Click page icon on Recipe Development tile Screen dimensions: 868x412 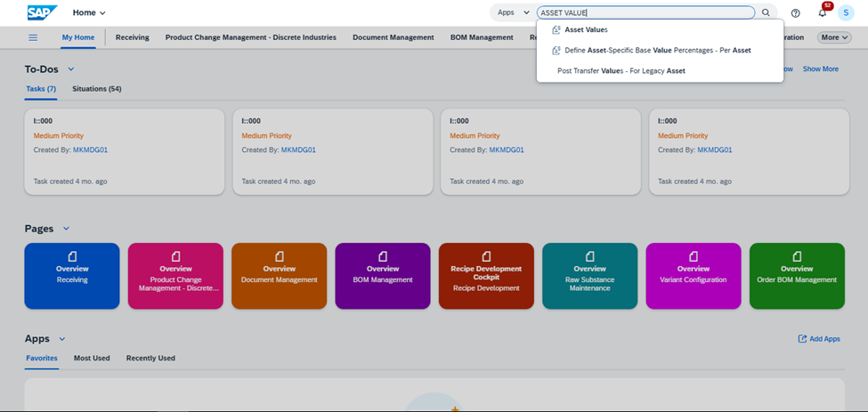[486, 256]
